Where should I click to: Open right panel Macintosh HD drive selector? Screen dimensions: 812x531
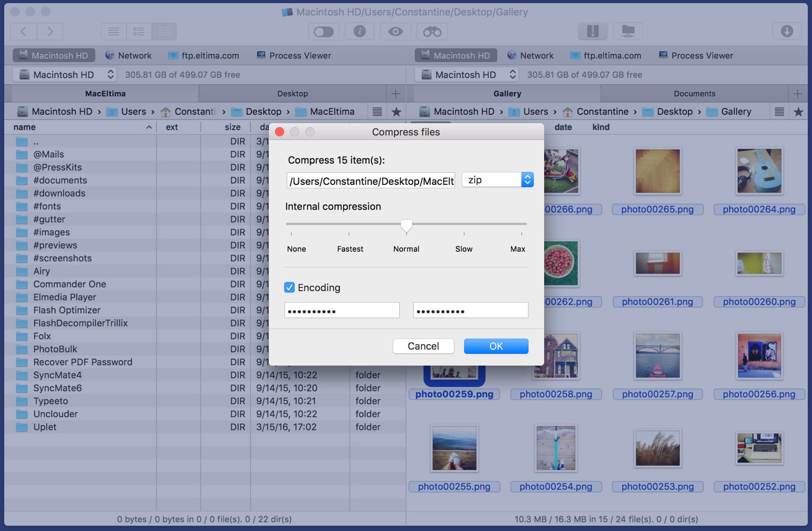coord(467,75)
